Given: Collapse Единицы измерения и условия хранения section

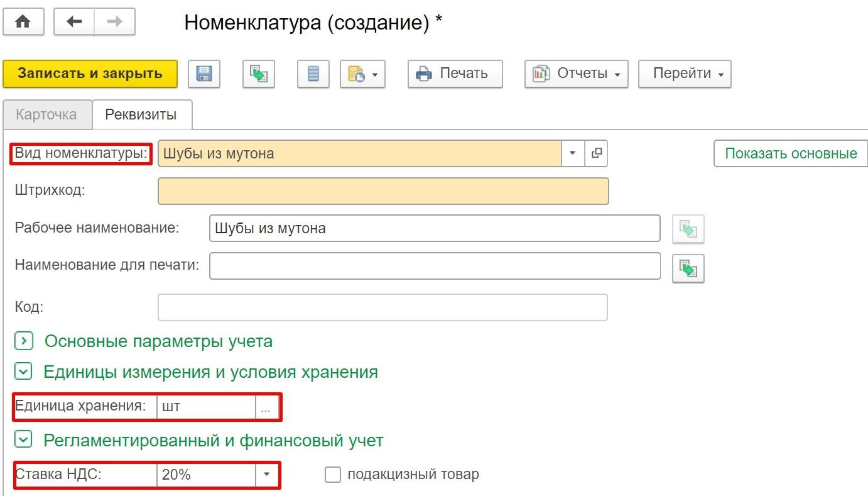Looking at the screenshot, I should (23, 372).
